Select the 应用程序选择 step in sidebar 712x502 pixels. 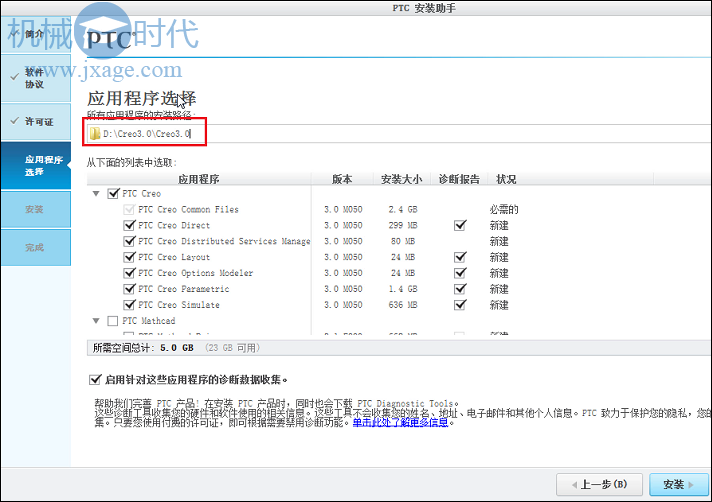pos(35,166)
